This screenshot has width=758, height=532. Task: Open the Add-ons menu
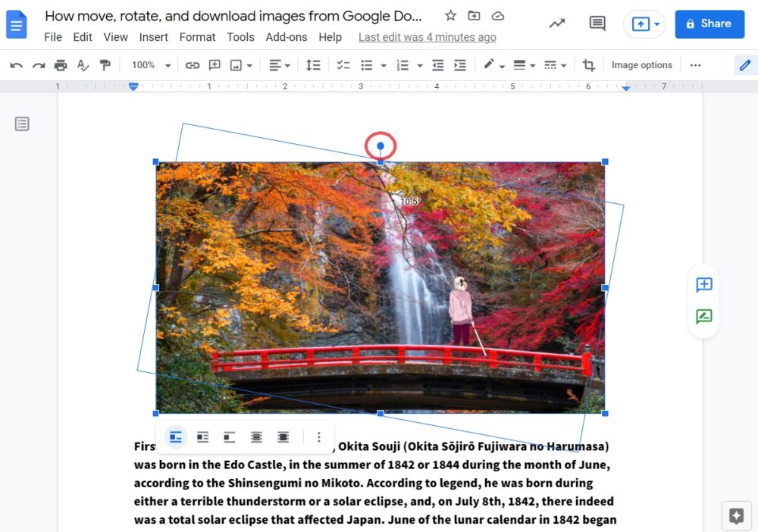(x=287, y=36)
